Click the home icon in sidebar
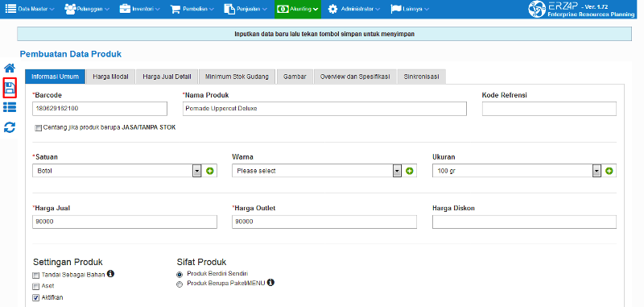This screenshot has width=644, height=307. 10,68
